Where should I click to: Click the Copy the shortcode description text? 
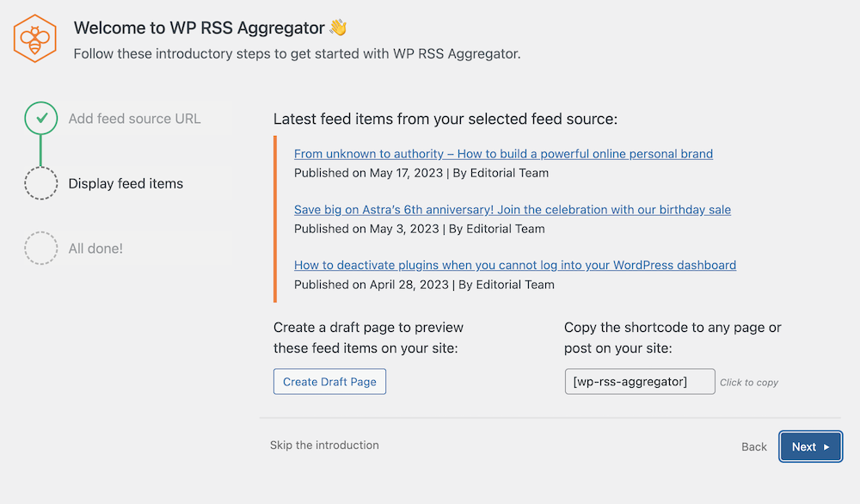pos(673,338)
